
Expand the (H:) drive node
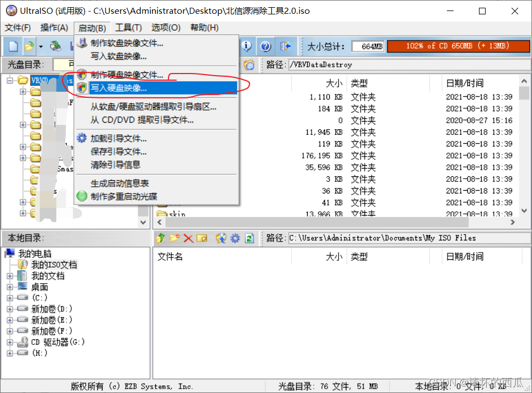pos(10,353)
